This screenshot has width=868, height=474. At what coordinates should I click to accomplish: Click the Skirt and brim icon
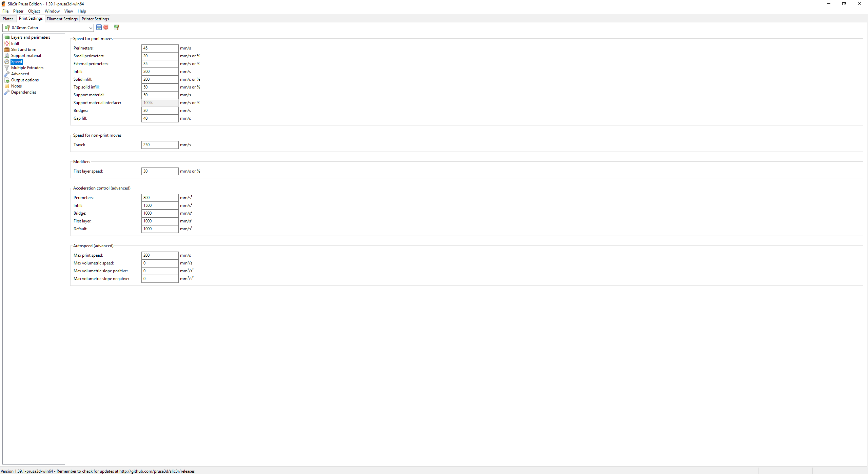pyautogui.click(x=7, y=50)
